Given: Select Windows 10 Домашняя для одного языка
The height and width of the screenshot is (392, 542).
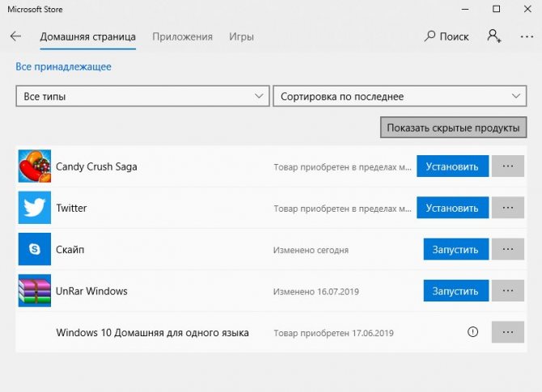Looking at the screenshot, I should 152,333.
